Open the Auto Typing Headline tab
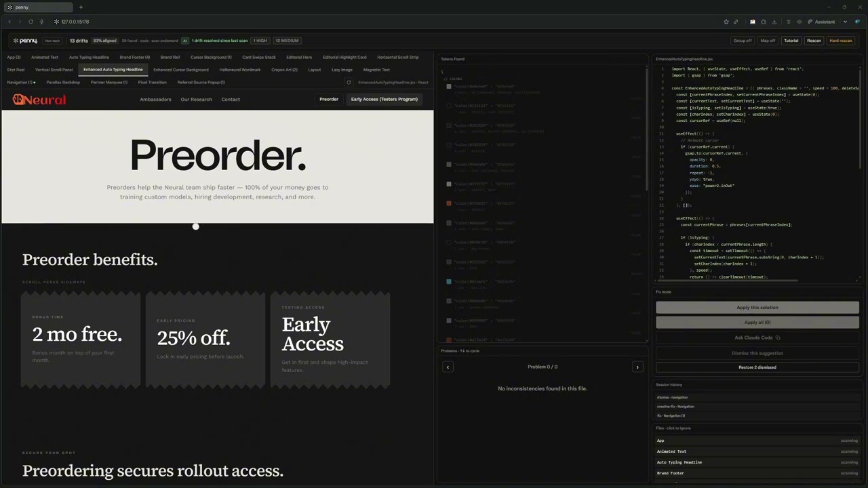 click(89, 58)
